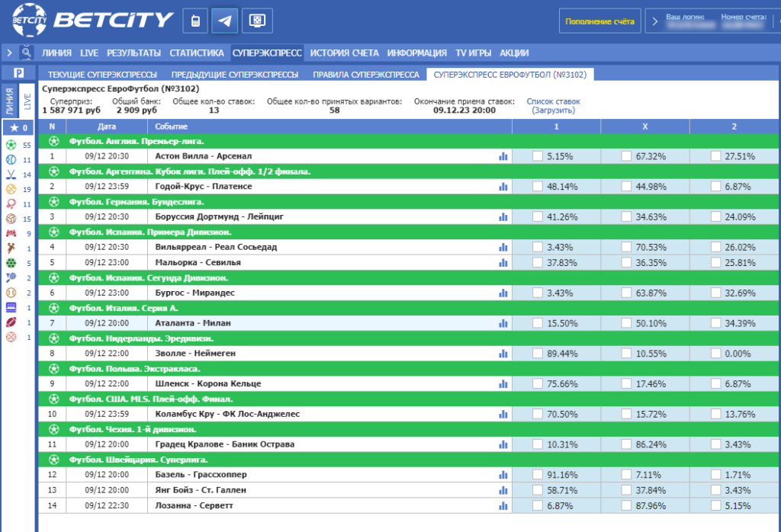The width and height of the screenshot is (781, 532).
Task: Open История счета menu
Action: 344,53
